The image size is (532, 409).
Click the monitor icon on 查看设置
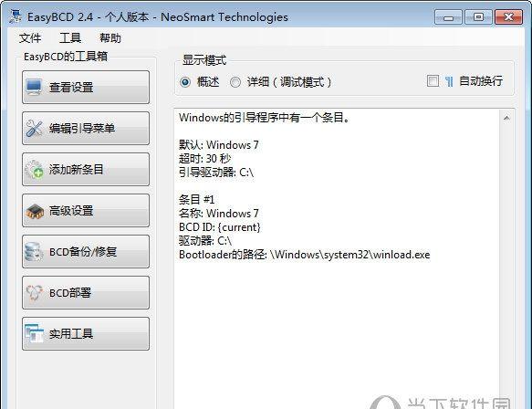tap(34, 87)
